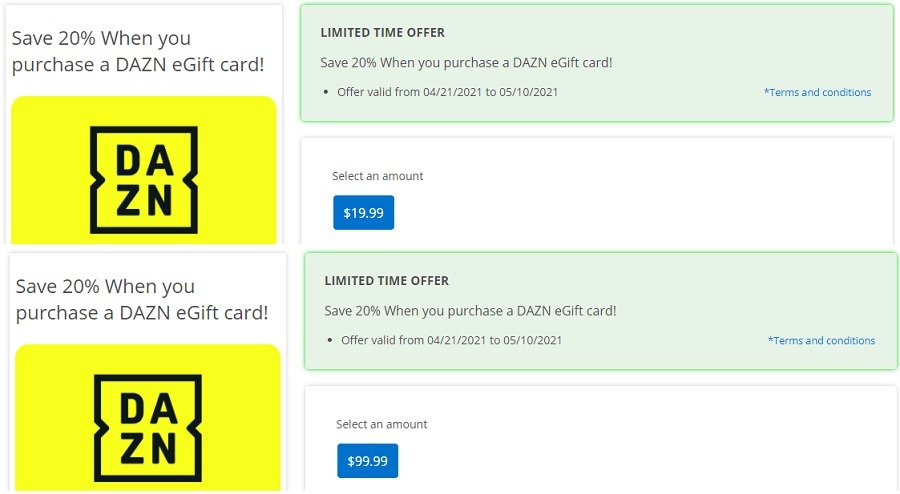900x494 pixels.
Task: Select the $19.99 amount button
Action: point(363,213)
